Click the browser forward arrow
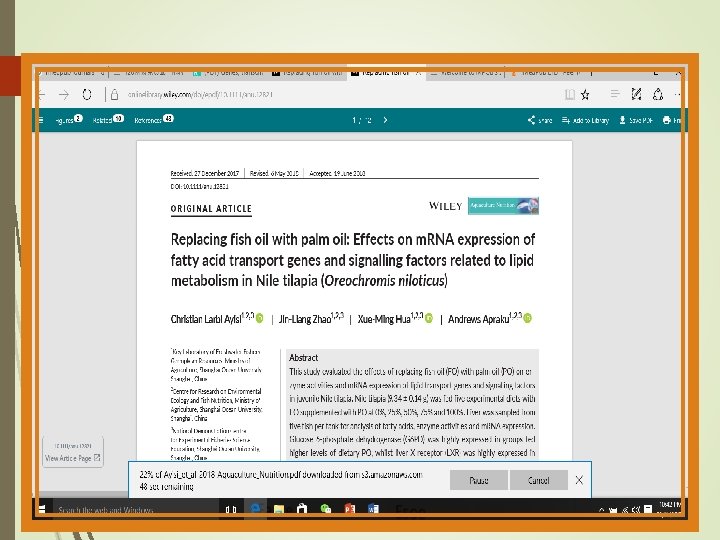This screenshot has height=540, width=720. tap(64, 95)
